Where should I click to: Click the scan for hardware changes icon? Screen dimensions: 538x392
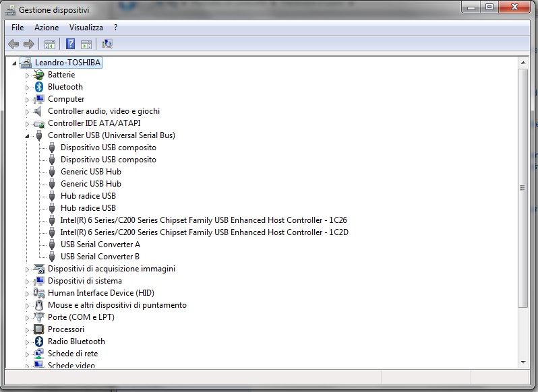[x=107, y=44]
